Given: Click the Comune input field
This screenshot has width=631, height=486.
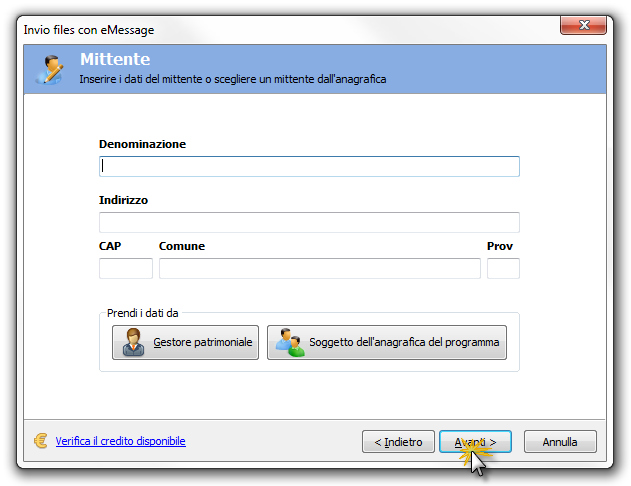Looking at the screenshot, I should click(x=320, y=268).
